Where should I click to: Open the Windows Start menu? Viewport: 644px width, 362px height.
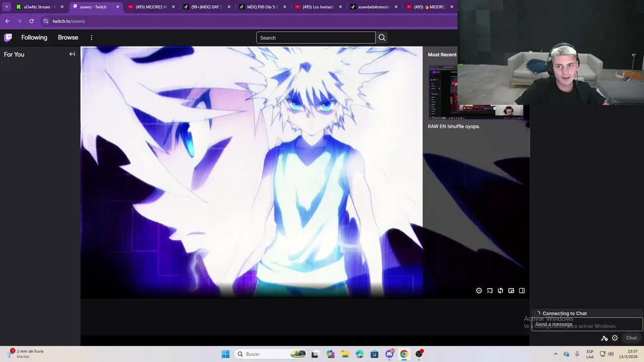point(225,354)
